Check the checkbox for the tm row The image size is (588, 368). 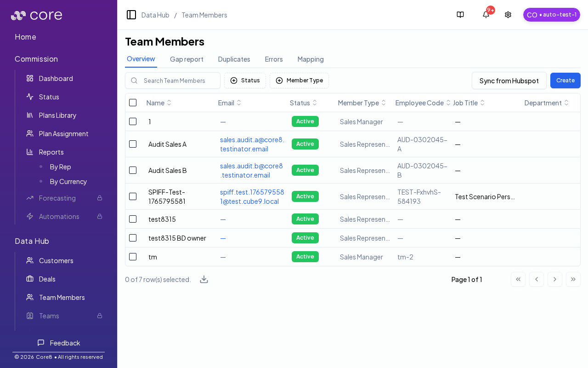(x=133, y=257)
